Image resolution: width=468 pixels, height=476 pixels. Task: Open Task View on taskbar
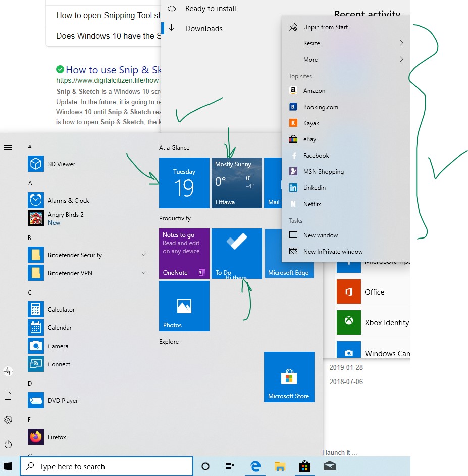click(230, 466)
